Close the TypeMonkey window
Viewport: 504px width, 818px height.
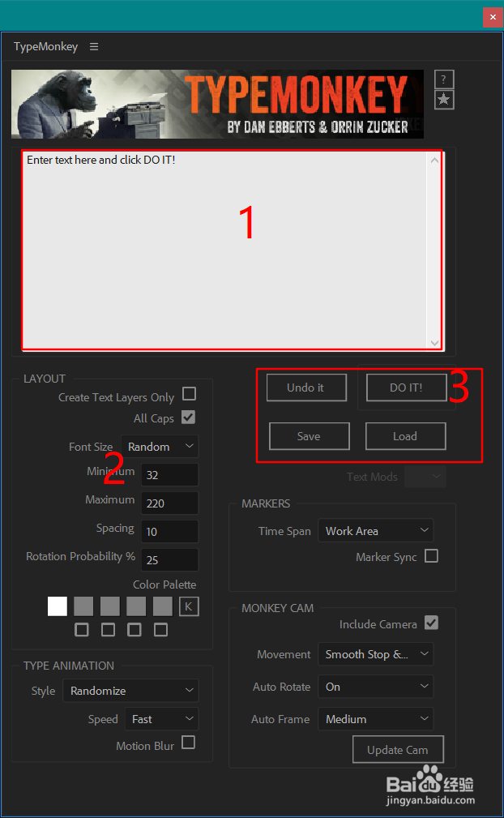click(493, 17)
